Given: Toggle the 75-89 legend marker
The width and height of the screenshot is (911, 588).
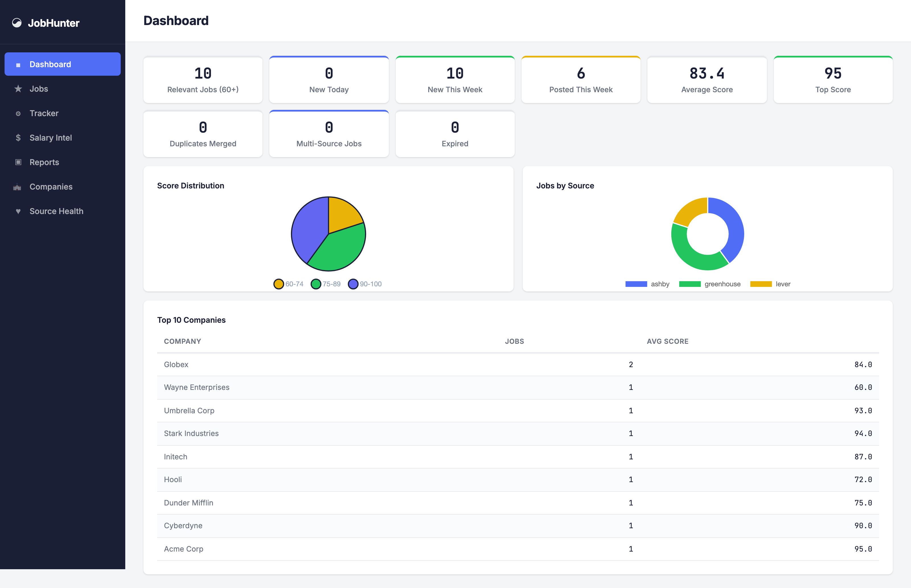Looking at the screenshot, I should point(316,284).
